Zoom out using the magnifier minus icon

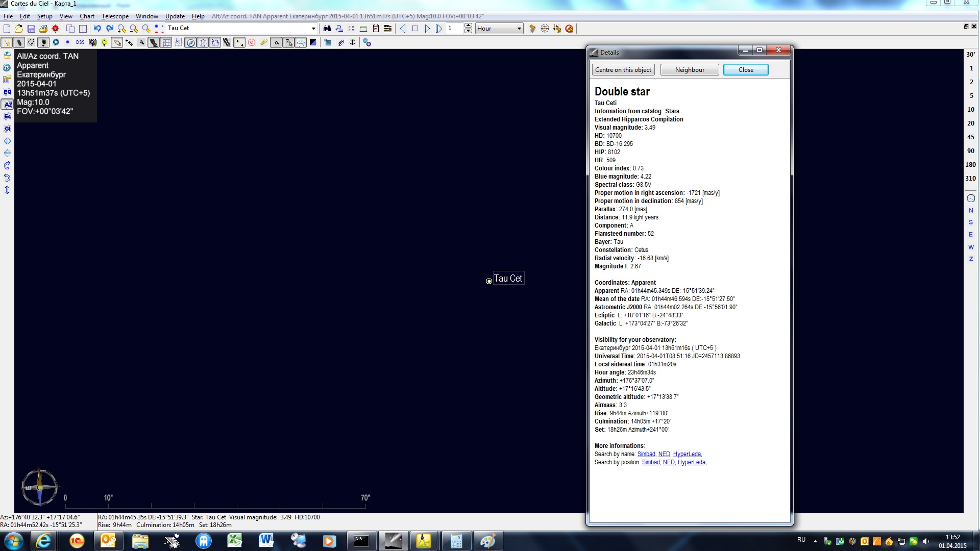coord(134,29)
